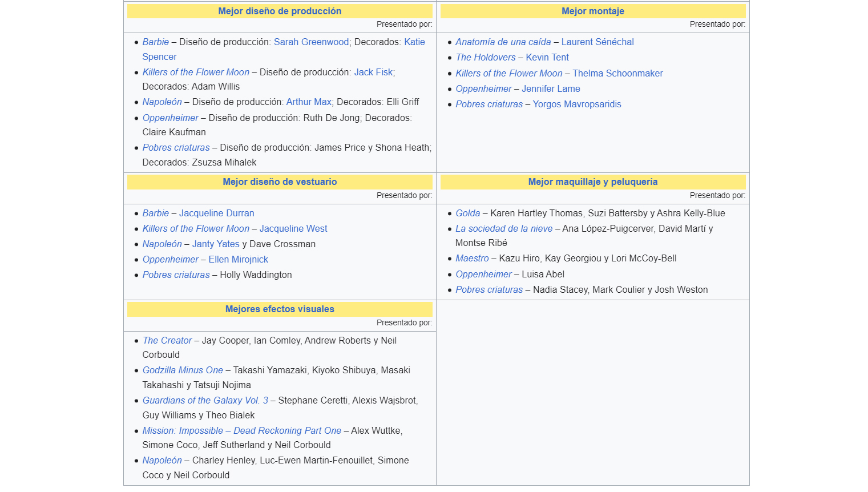
Task: Open the Arthur Max link
Action: coord(309,102)
